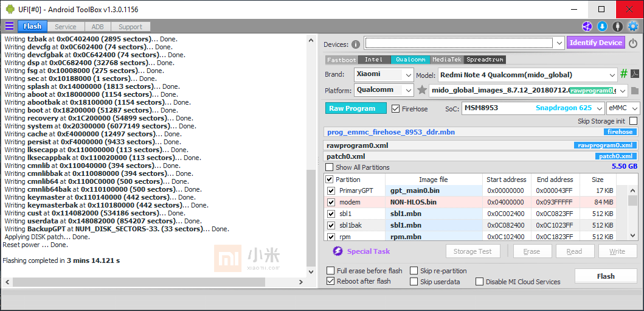Uncheck the sbl1bak partition checkbox

331,225
